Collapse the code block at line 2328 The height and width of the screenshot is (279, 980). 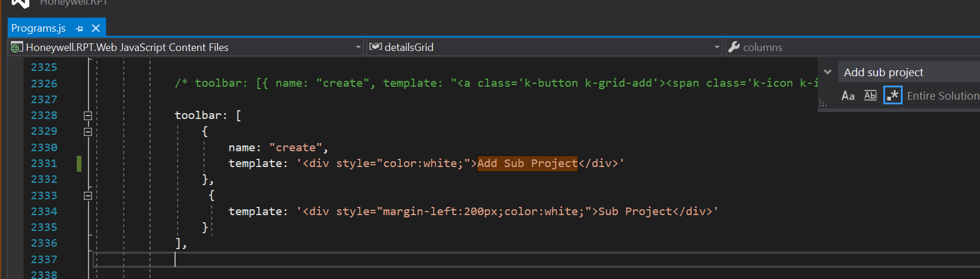[x=88, y=115]
